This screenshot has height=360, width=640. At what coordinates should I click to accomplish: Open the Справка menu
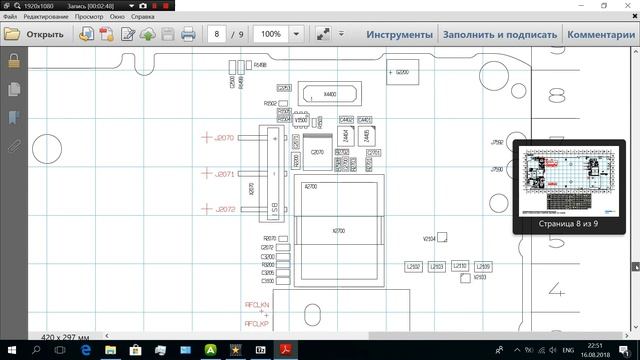click(x=143, y=17)
